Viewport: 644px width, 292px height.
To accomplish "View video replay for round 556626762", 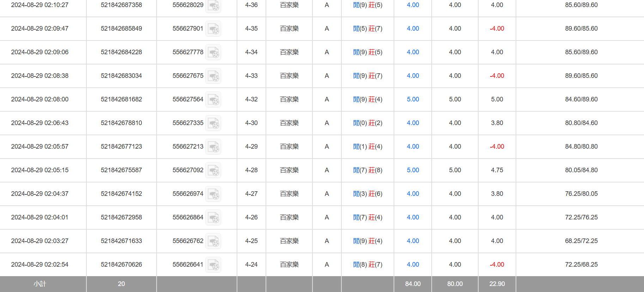I will coord(213,241).
